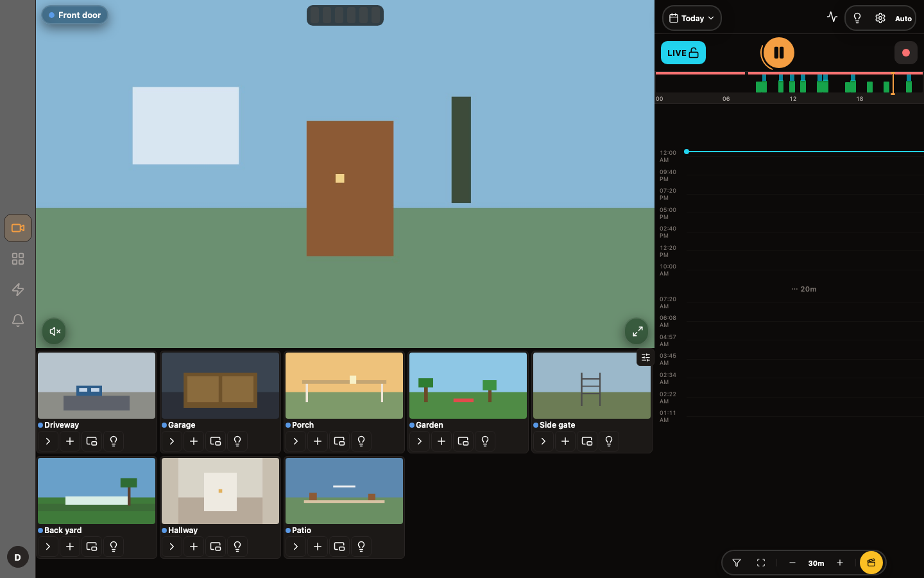Expand the Driveway camera chevron
Viewport: 924px width, 578px height.
(48, 441)
